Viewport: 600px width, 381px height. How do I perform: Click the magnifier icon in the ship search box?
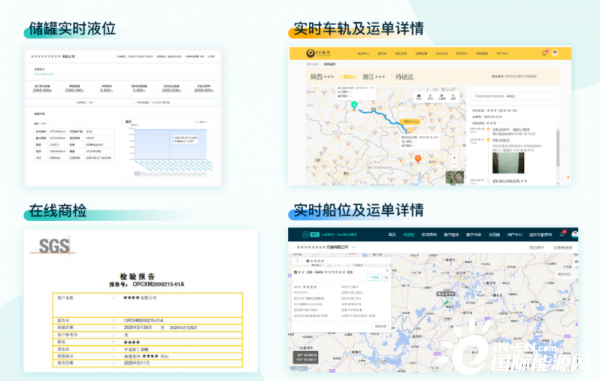(x=297, y=261)
